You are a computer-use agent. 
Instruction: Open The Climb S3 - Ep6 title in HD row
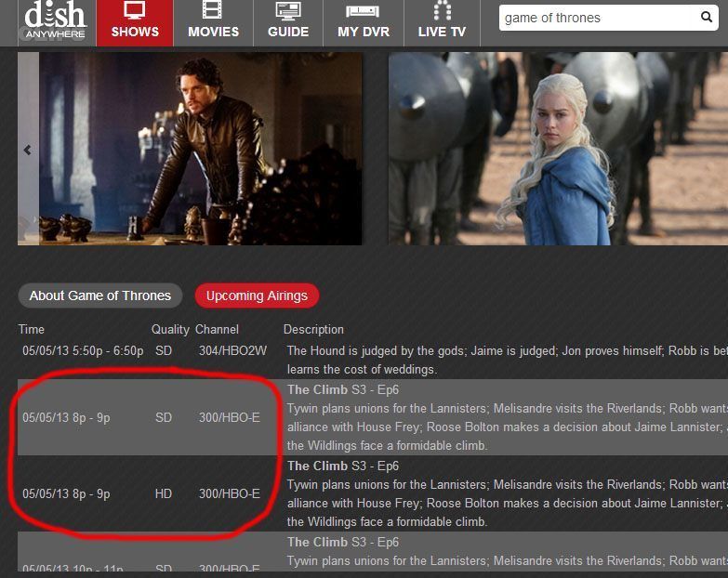343,466
